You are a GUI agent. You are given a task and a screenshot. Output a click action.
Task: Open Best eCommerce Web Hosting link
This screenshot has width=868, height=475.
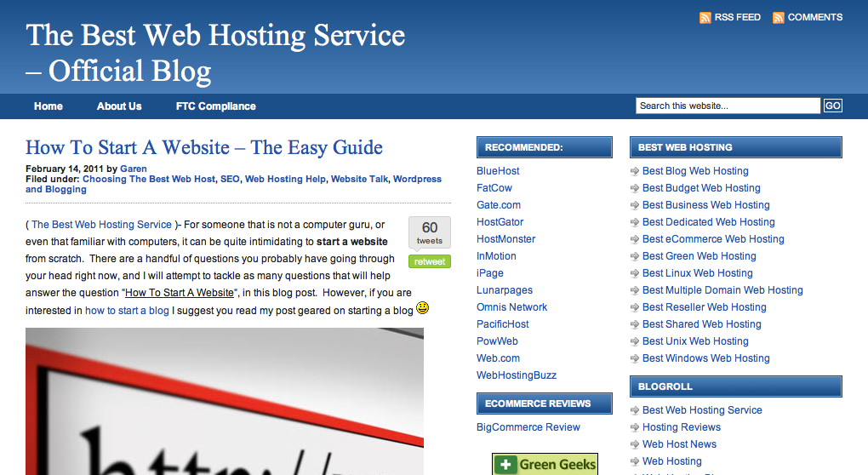coord(713,239)
